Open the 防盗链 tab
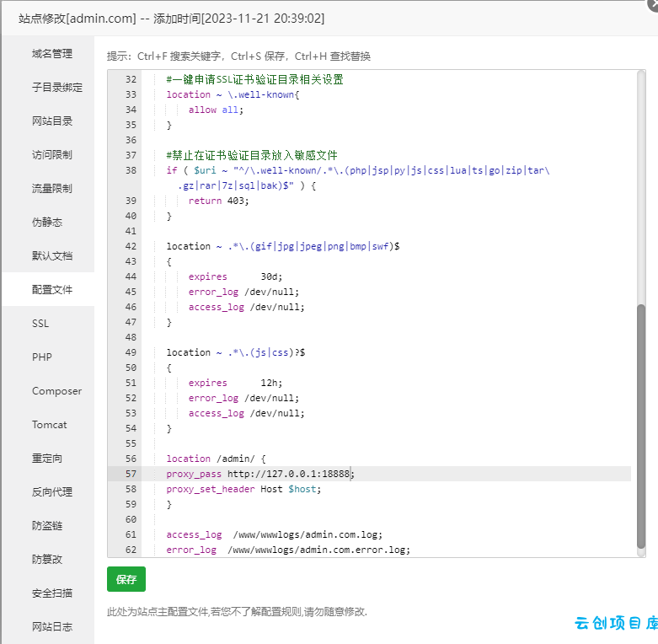Viewport: 658px width, 644px height. click(x=47, y=526)
